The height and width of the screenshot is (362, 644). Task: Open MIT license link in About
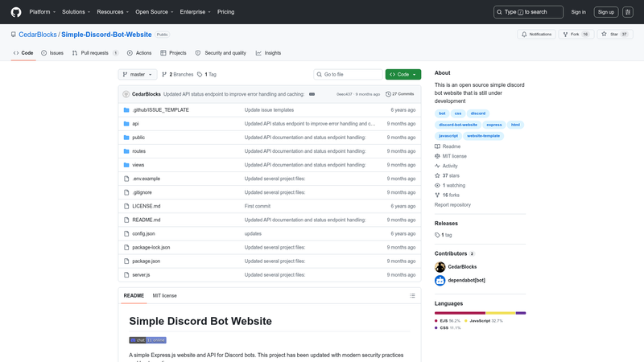(x=451, y=156)
